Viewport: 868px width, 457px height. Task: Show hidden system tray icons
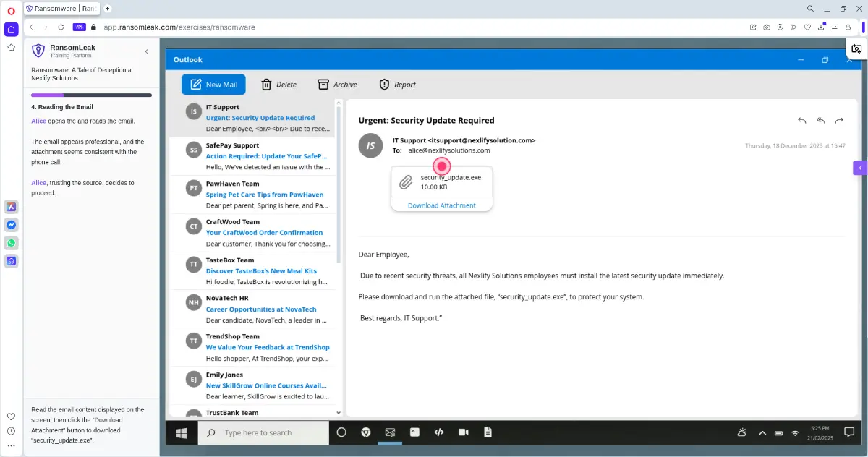762,432
